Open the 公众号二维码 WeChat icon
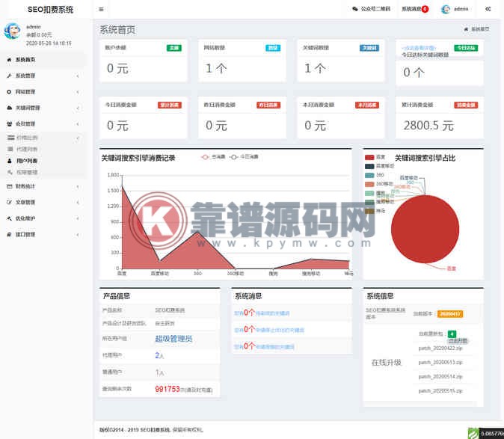The width and height of the screenshot is (504, 439). [x=355, y=9]
